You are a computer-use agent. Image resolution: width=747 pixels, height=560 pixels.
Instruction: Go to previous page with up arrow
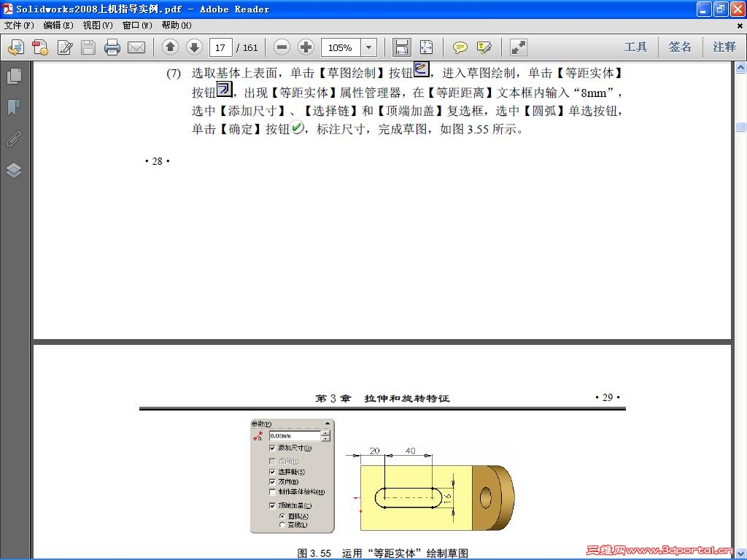tap(170, 47)
